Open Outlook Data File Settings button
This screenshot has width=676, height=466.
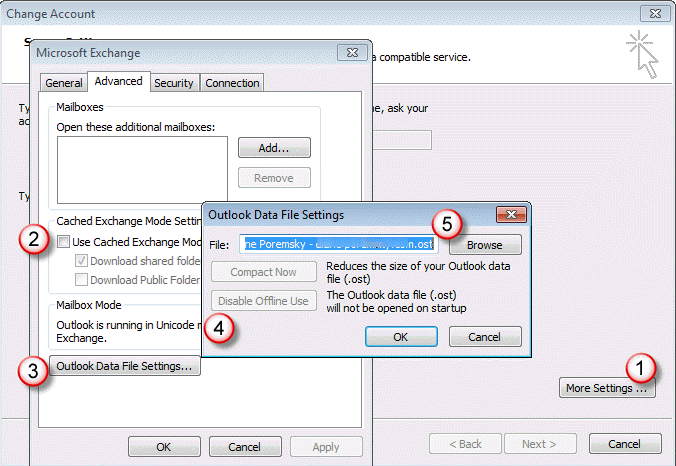point(125,366)
